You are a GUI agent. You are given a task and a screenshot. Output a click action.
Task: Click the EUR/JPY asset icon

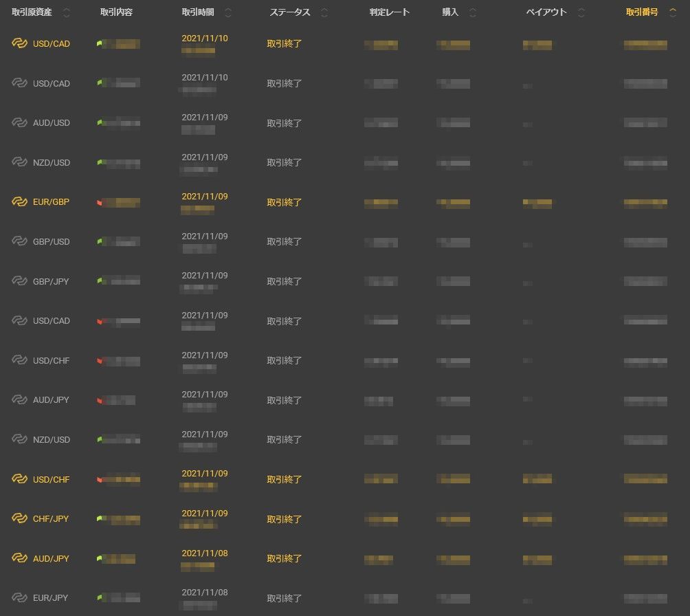click(x=19, y=598)
